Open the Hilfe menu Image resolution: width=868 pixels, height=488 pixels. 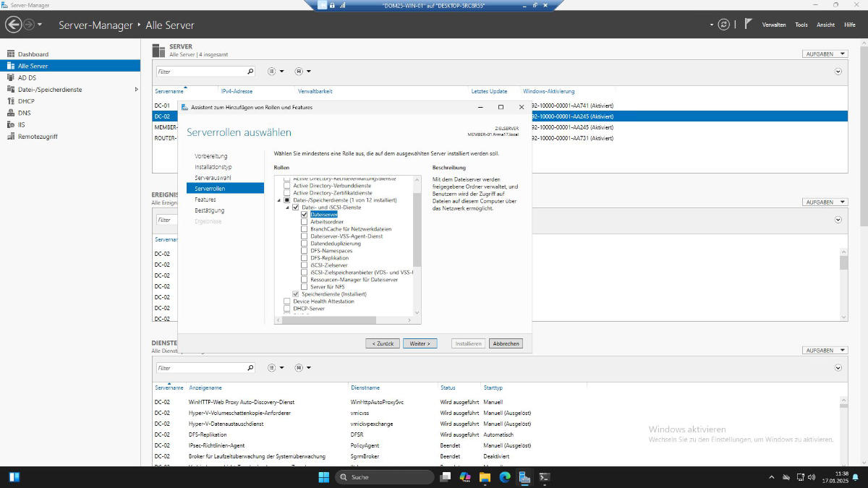click(x=850, y=25)
